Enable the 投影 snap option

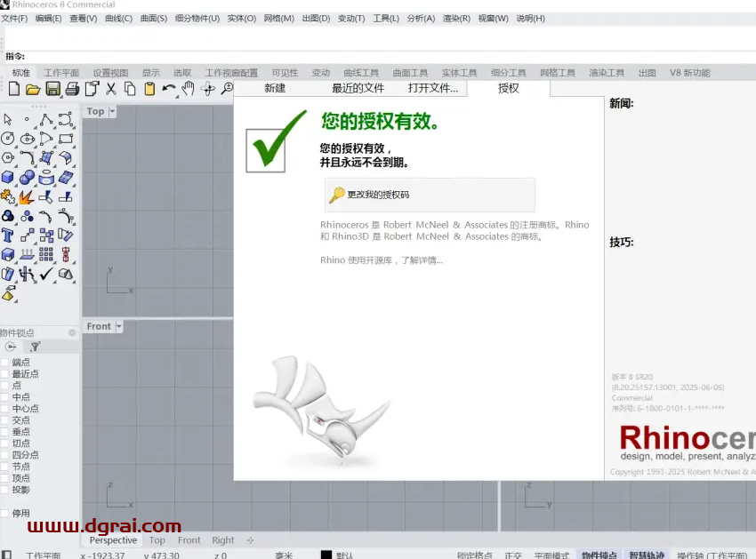point(4,490)
